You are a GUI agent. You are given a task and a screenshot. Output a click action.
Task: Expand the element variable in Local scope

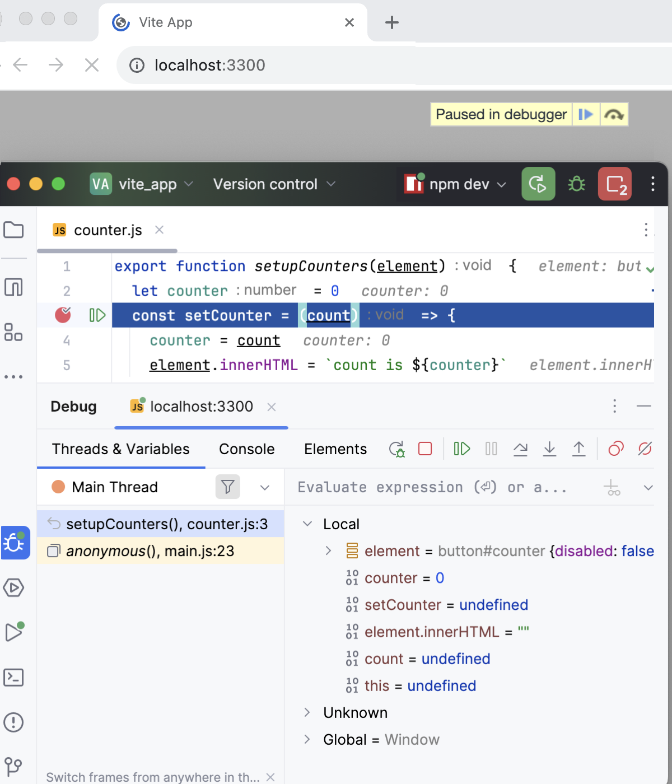[x=329, y=551]
